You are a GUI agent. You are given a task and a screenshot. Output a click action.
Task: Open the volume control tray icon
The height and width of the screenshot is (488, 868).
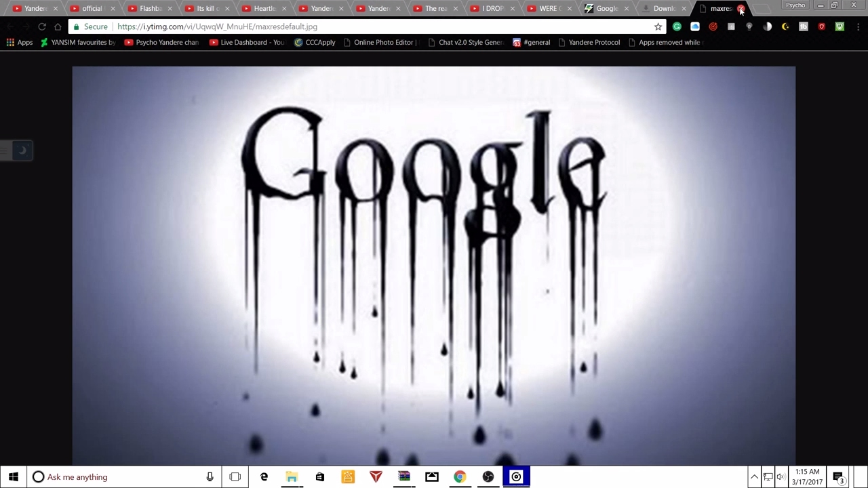tap(781, 476)
